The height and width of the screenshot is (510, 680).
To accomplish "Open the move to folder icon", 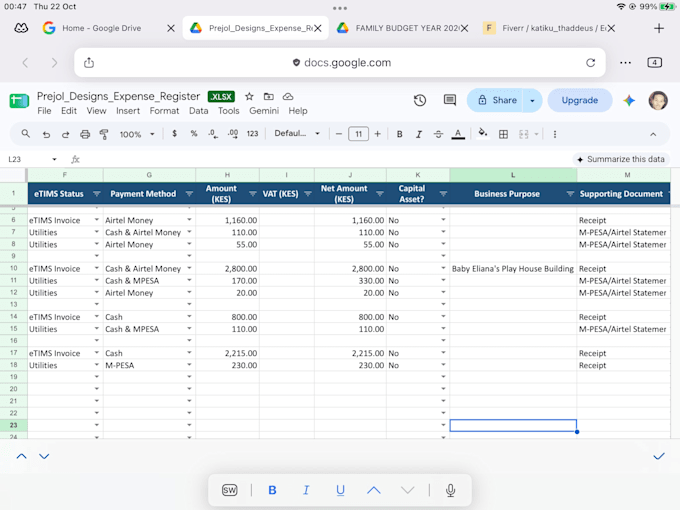I will [269, 96].
